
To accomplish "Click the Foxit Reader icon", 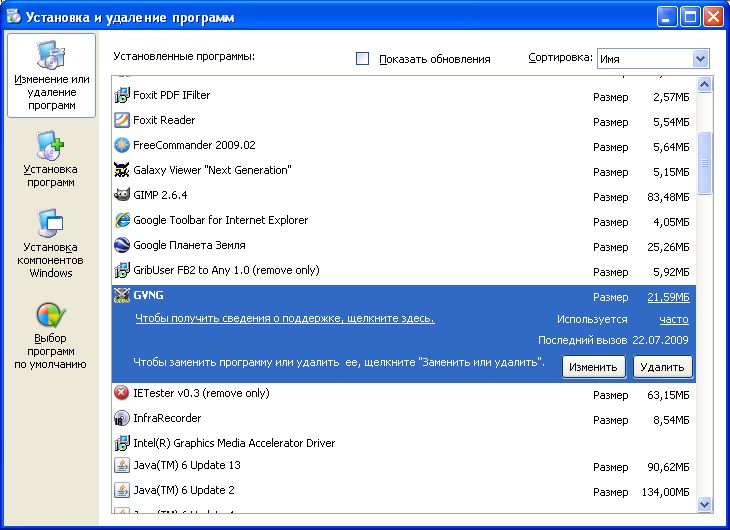I will click(x=122, y=120).
